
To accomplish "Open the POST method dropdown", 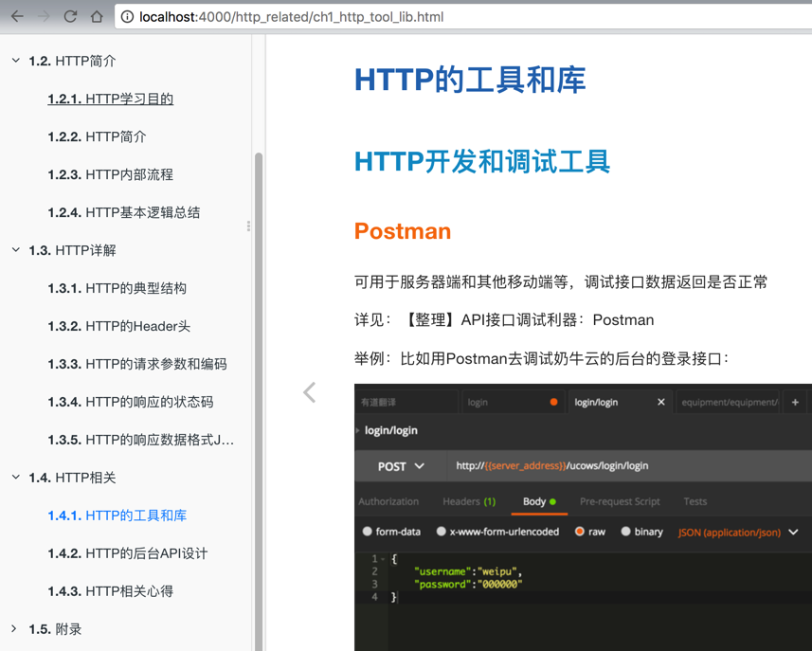I will coord(400,466).
